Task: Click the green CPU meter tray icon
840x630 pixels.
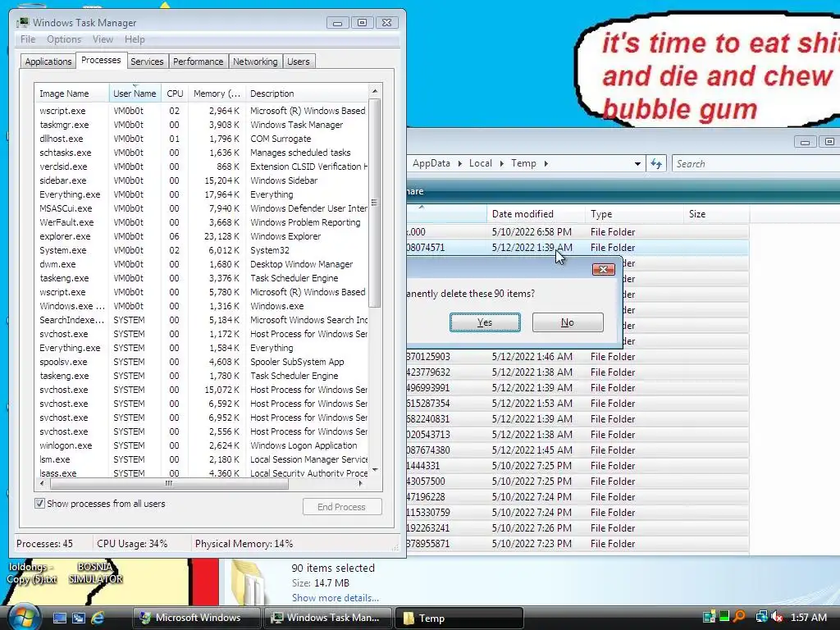Action: [724, 617]
